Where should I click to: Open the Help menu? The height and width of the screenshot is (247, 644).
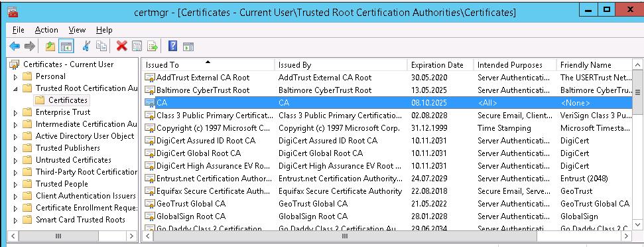(104, 30)
